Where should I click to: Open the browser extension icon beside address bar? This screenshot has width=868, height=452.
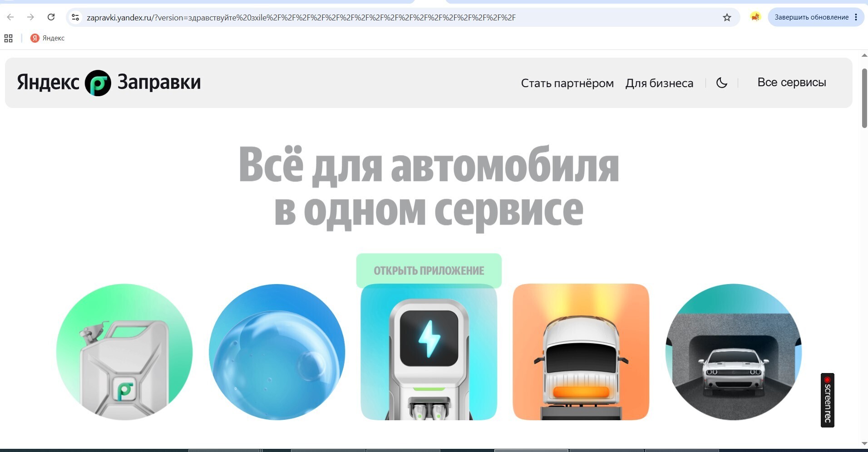pyautogui.click(x=755, y=17)
